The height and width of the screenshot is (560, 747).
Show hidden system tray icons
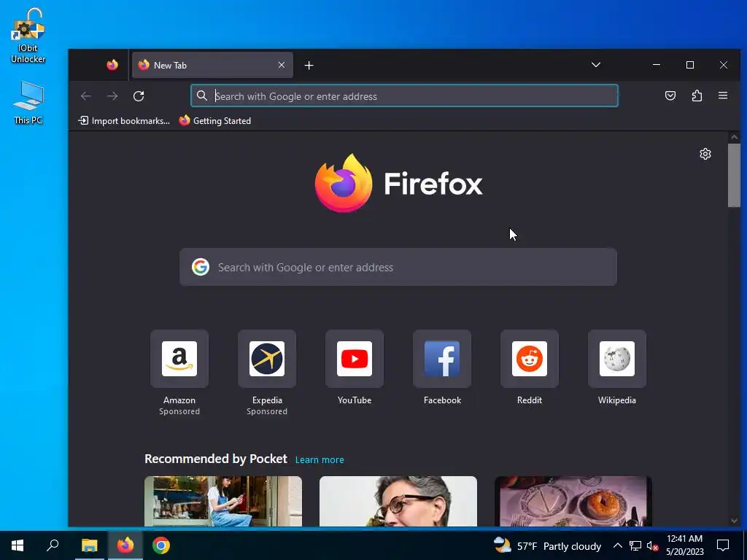pos(617,545)
